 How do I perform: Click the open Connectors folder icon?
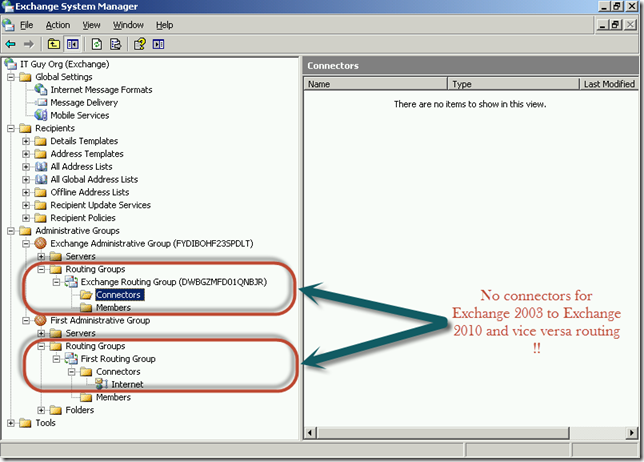tap(86, 294)
